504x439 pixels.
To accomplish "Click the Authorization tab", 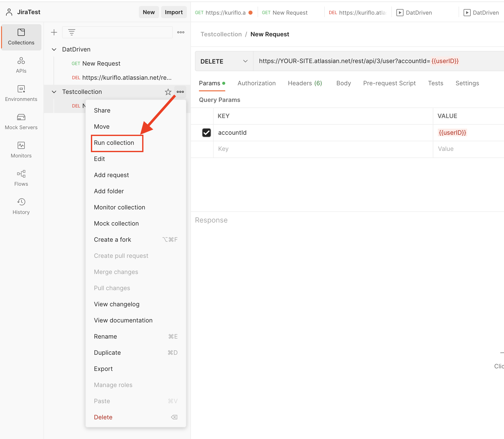I will point(257,83).
